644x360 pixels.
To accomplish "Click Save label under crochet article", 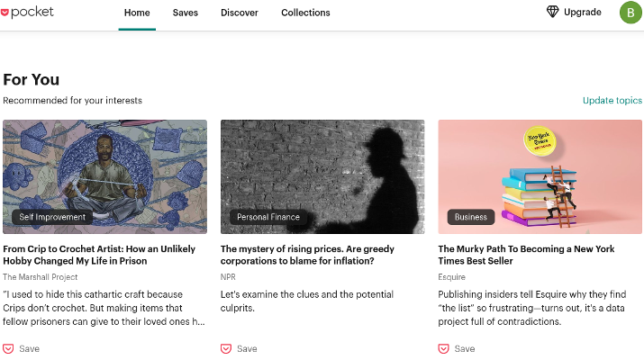I will tap(30, 348).
